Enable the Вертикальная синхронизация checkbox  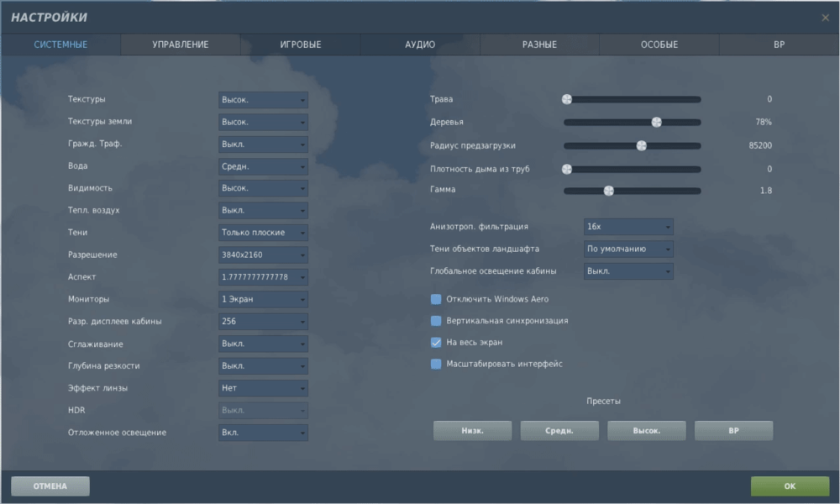click(435, 321)
